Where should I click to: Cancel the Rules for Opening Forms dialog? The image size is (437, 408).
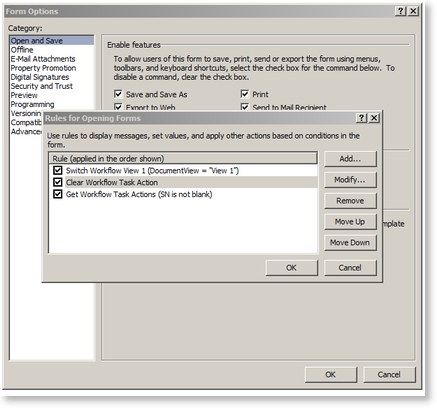(350, 268)
